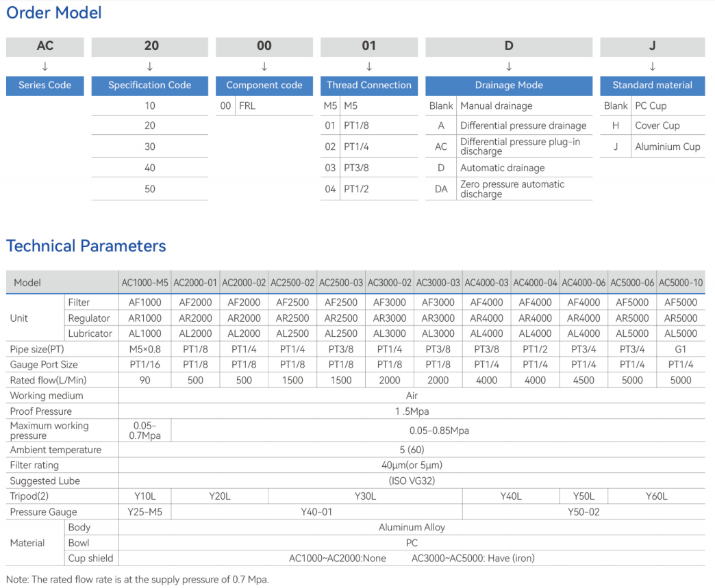Click the '1.5Mpa' proof pressure value
Viewport: 715px width, 588px height.
click(x=412, y=411)
